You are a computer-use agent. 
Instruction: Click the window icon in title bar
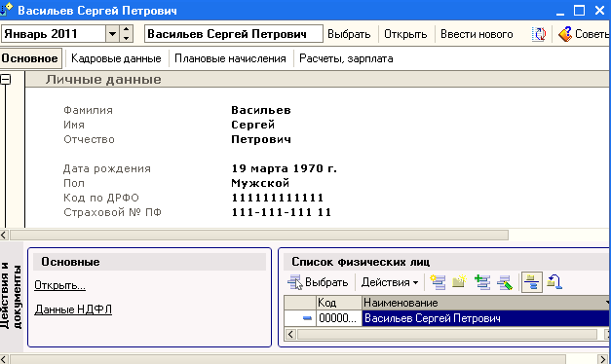pos(6,10)
